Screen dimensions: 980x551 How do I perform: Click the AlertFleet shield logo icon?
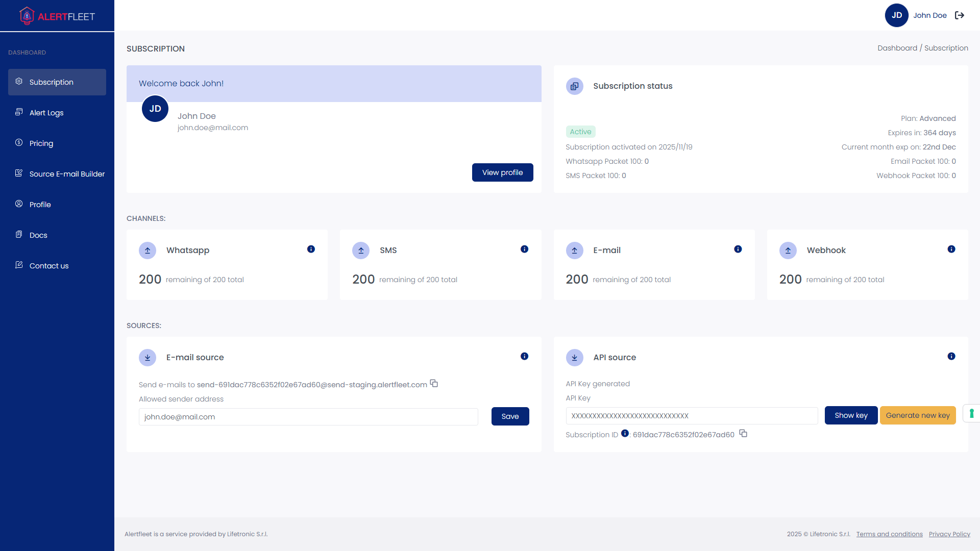(x=27, y=15)
